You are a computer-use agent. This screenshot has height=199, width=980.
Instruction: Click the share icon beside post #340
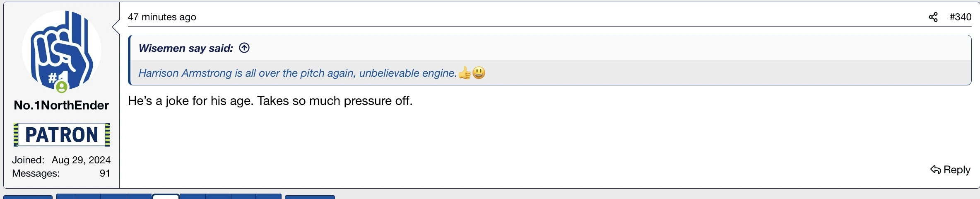[x=933, y=17]
